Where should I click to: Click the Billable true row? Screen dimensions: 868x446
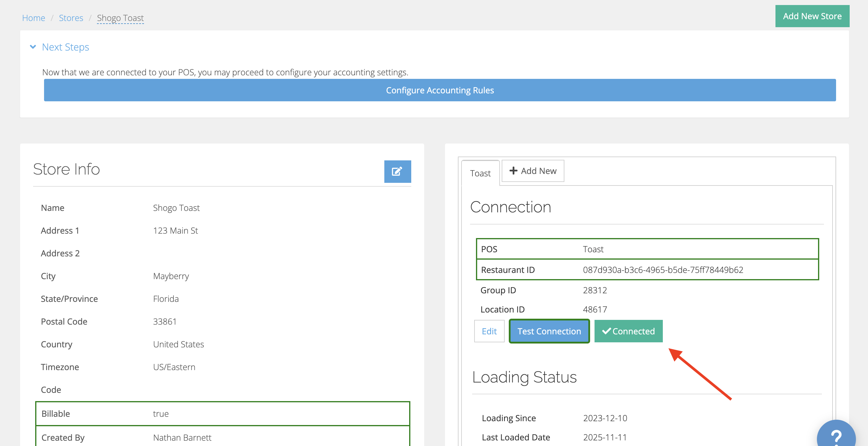[222, 413]
